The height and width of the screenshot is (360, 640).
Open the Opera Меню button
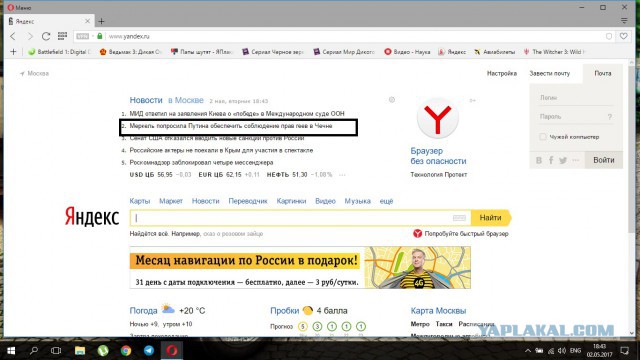coord(19,7)
